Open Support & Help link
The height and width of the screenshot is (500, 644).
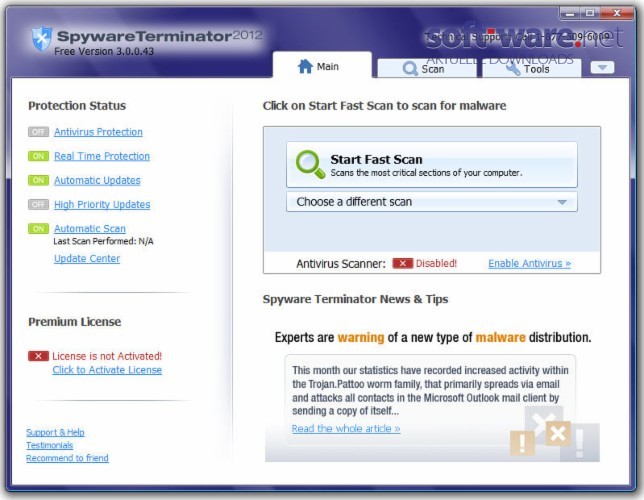tap(55, 432)
